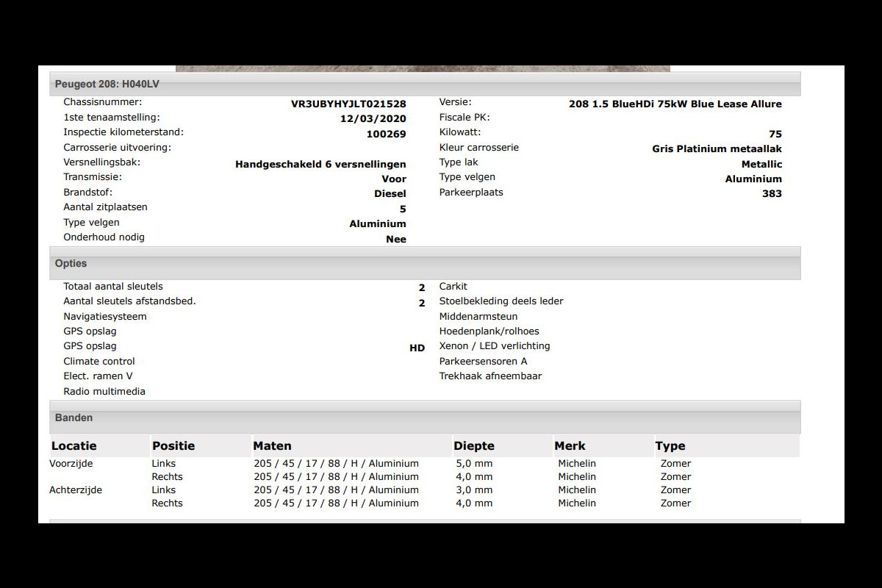Click the version text 208 1.5 BlueHDi
The image size is (882, 588).
pyautogui.click(x=675, y=104)
